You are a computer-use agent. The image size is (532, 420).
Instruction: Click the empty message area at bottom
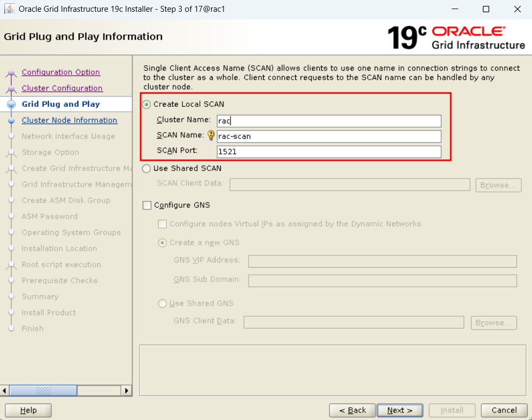(x=333, y=370)
